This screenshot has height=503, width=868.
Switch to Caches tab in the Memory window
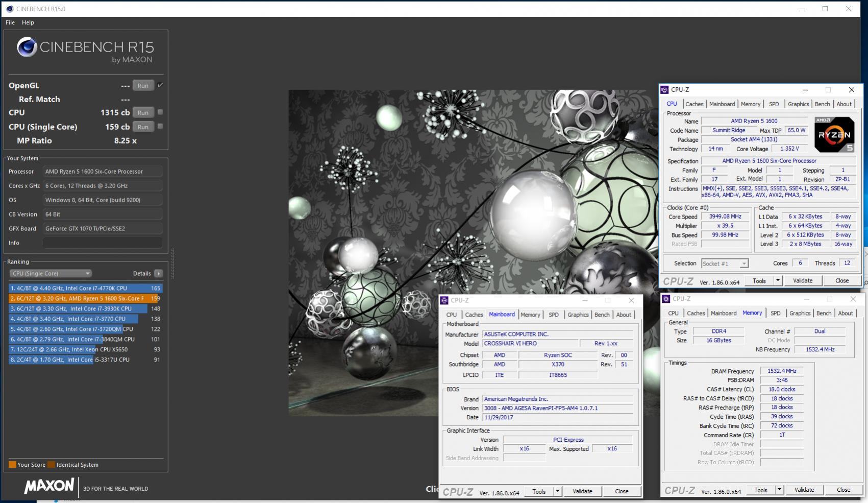(696, 314)
